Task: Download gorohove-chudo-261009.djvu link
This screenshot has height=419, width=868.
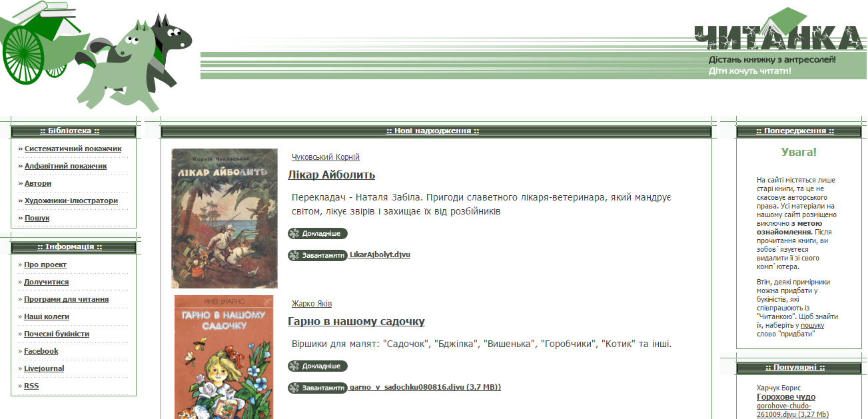Action: (x=793, y=410)
